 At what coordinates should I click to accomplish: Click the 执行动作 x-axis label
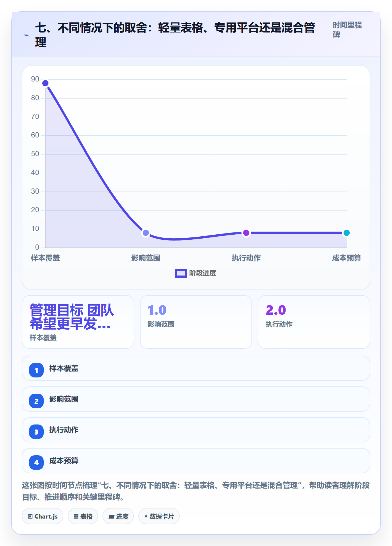point(246,258)
